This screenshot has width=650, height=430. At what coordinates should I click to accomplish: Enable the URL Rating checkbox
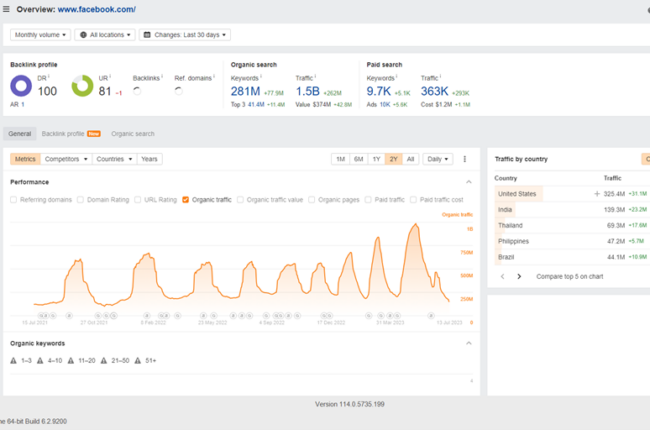(x=138, y=200)
